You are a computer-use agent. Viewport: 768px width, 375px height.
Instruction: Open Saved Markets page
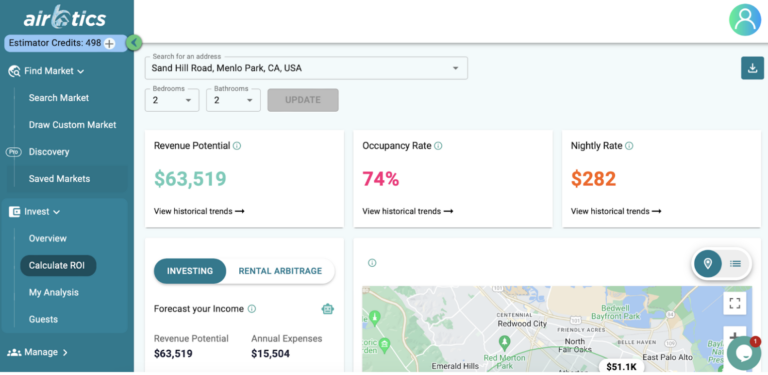(59, 179)
